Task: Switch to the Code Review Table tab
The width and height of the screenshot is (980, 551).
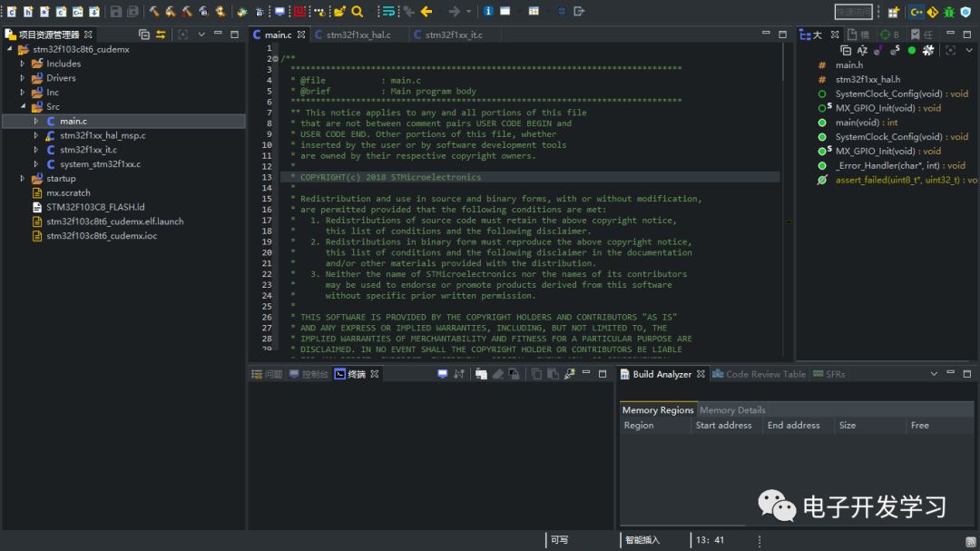Action: pyautogui.click(x=759, y=374)
